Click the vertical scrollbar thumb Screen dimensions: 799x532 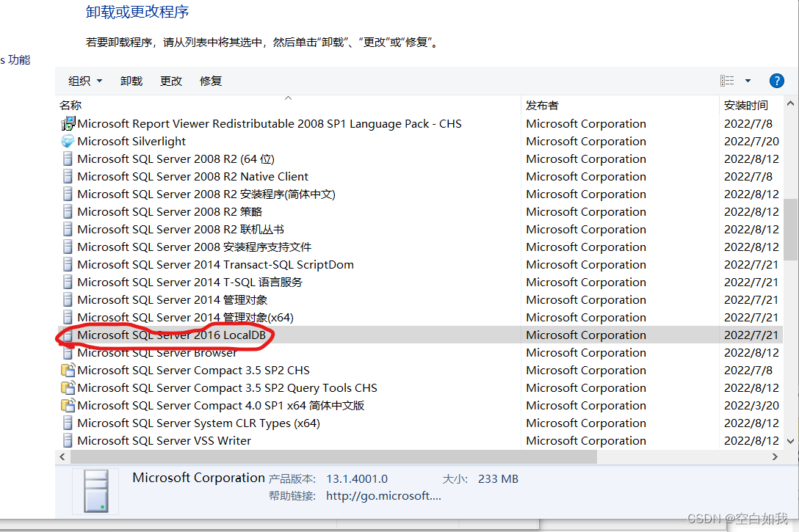[x=790, y=229]
